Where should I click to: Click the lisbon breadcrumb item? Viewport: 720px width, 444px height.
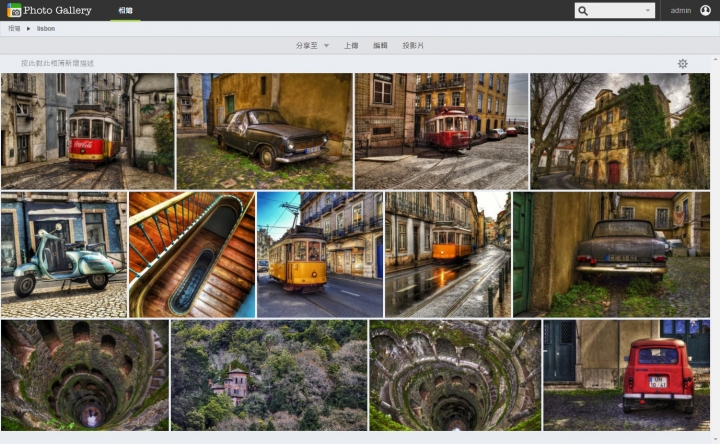46,29
